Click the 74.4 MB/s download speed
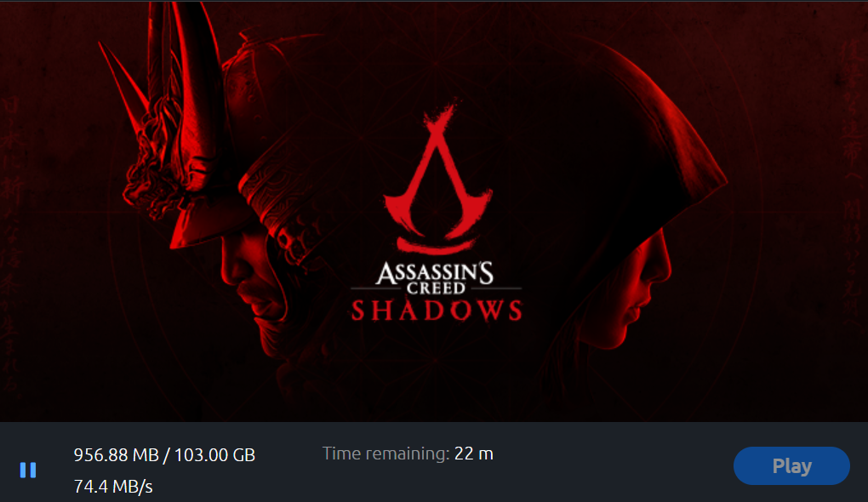Screen dimensions: 868x502 113,487
